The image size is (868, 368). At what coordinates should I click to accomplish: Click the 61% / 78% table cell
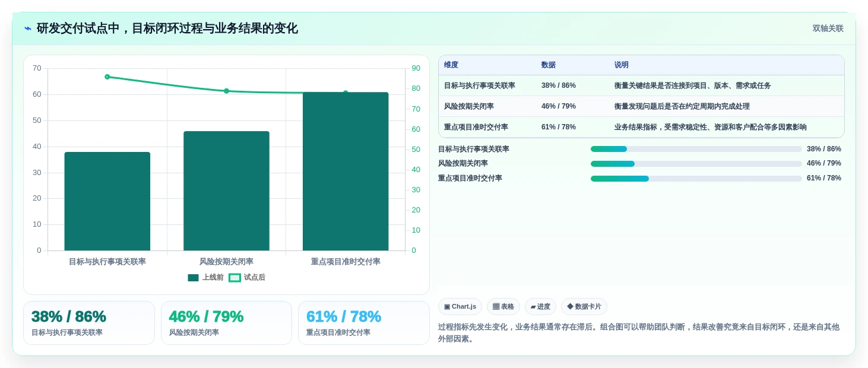(x=559, y=127)
